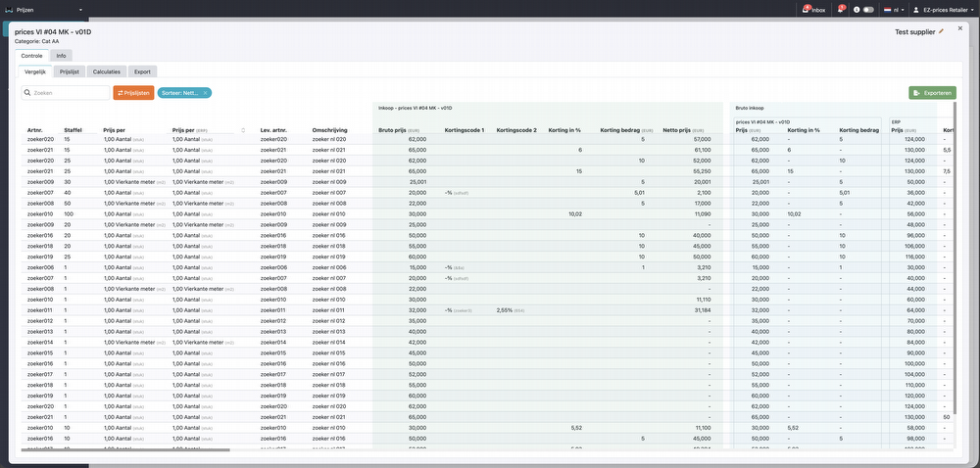
Task: Sort by the second Prijs per column arrows
Action: click(x=243, y=129)
